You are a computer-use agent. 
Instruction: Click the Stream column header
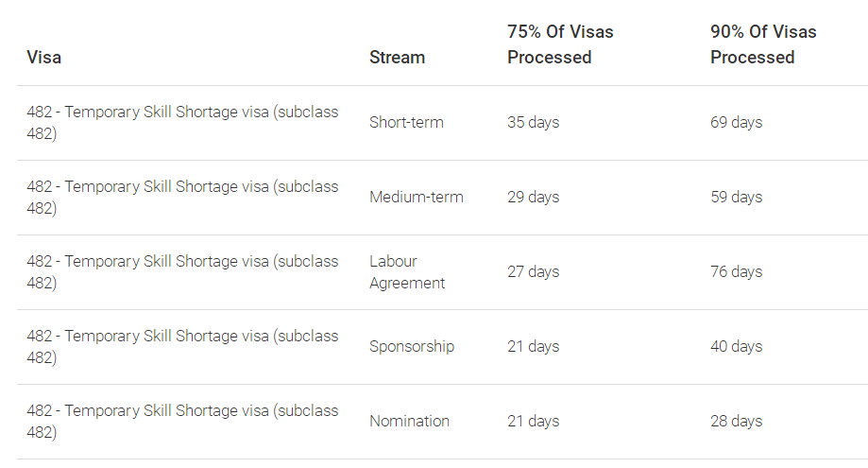tap(397, 57)
